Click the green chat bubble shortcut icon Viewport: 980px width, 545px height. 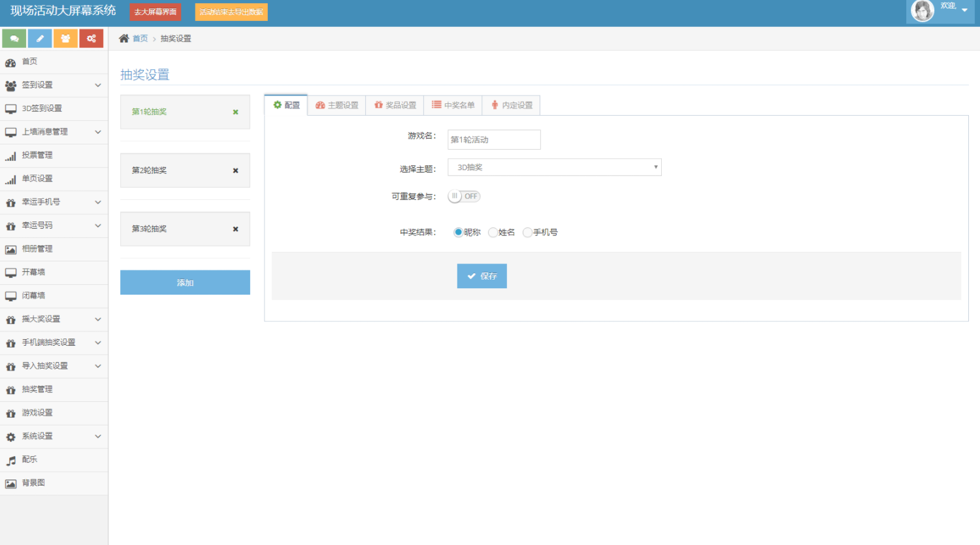[14, 39]
